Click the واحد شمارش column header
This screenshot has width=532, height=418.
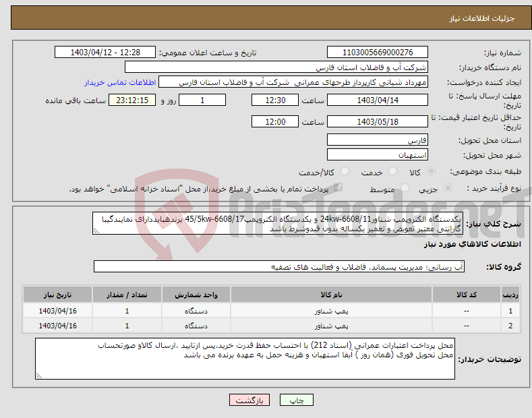click(196, 295)
